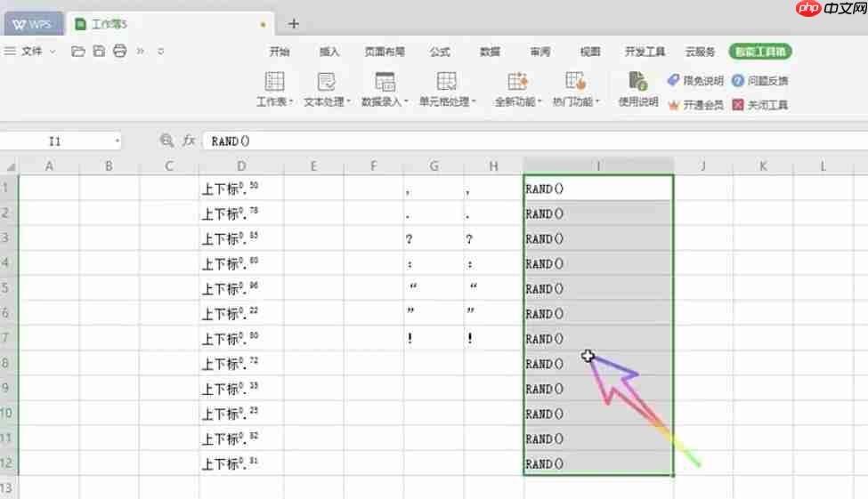Click cell I1 containing RAND()
This screenshot has height=499, width=868.
point(598,188)
